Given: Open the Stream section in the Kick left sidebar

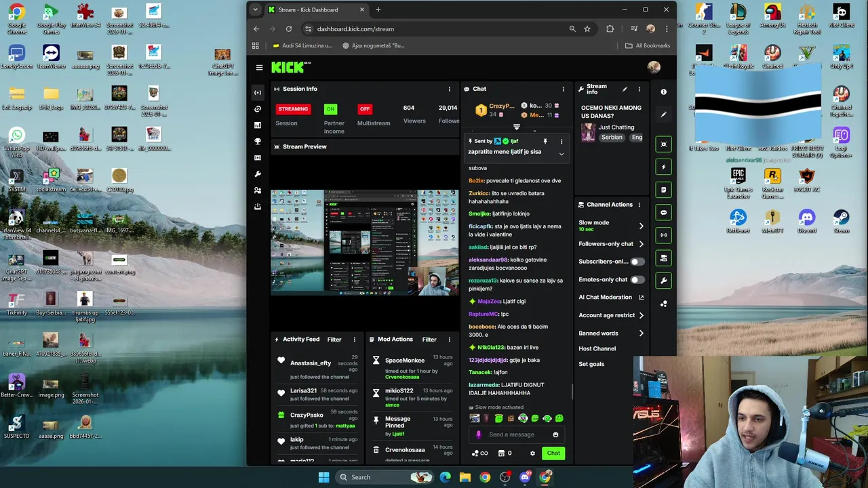Looking at the screenshot, I should pyautogui.click(x=258, y=92).
